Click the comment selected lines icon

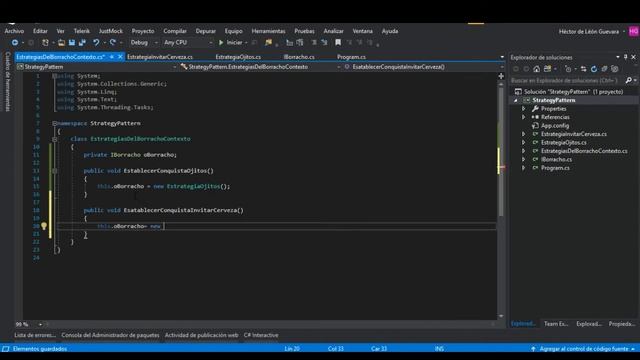point(289,42)
